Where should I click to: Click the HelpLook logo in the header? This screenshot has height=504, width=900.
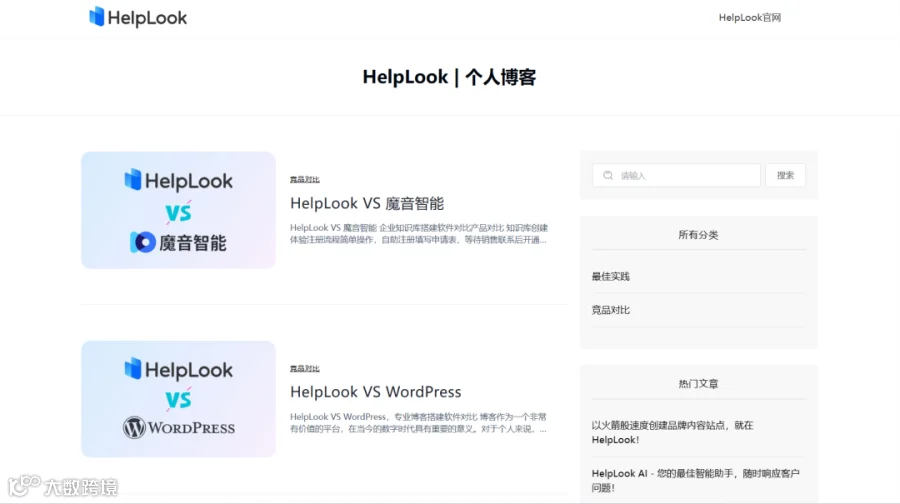point(138,17)
